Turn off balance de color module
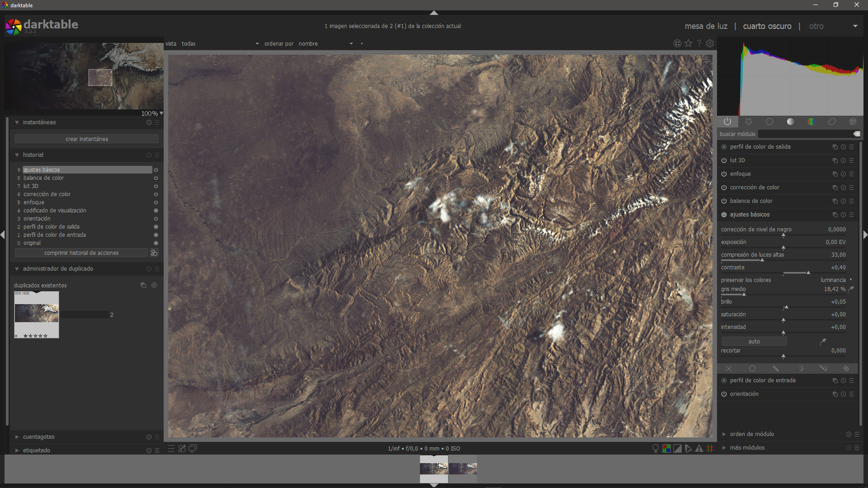868x488 pixels. tap(724, 201)
